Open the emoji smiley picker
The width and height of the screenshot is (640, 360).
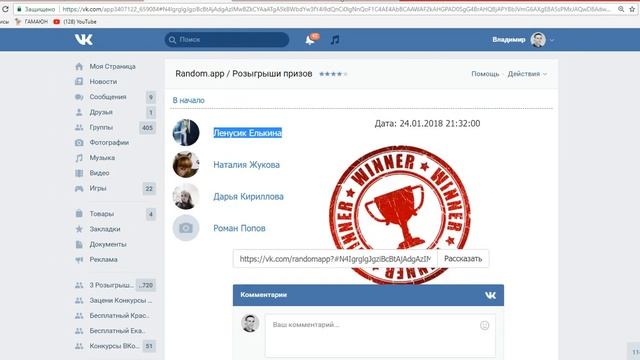(x=484, y=325)
